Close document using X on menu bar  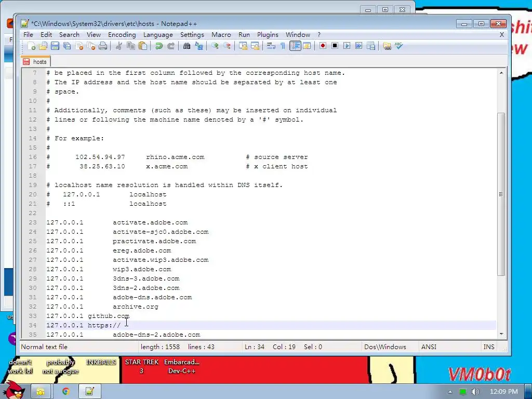pyautogui.click(x=502, y=35)
